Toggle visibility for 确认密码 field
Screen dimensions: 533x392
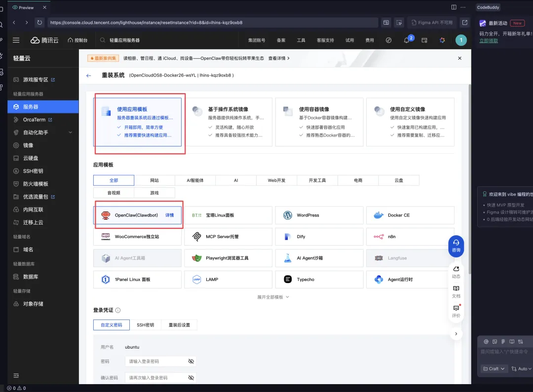(x=191, y=378)
